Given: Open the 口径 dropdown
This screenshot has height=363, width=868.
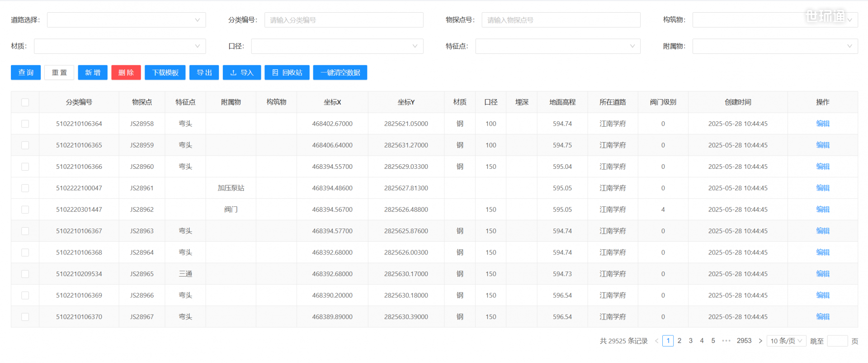Looking at the screenshot, I should [337, 46].
